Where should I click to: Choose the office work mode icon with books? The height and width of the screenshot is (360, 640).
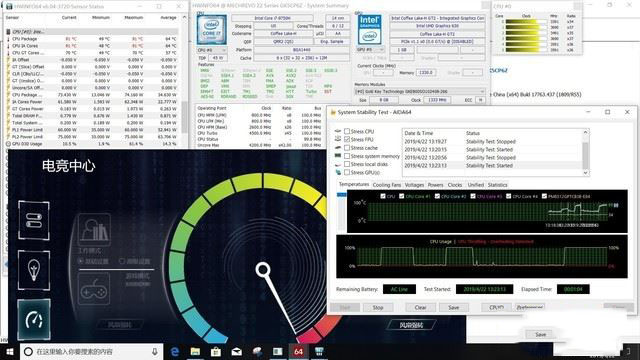click(94, 229)
